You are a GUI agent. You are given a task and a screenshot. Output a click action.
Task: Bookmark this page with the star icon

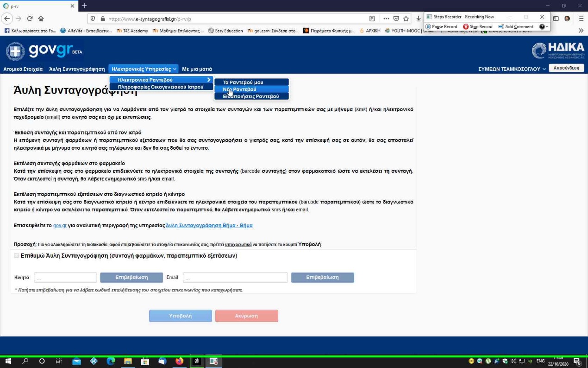pyautogui.click(x=406, y=19)
